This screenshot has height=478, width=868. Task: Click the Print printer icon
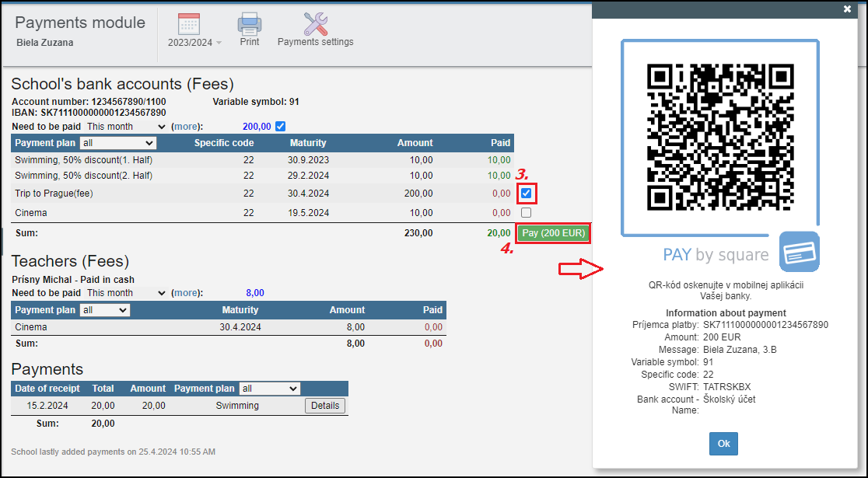249,24
